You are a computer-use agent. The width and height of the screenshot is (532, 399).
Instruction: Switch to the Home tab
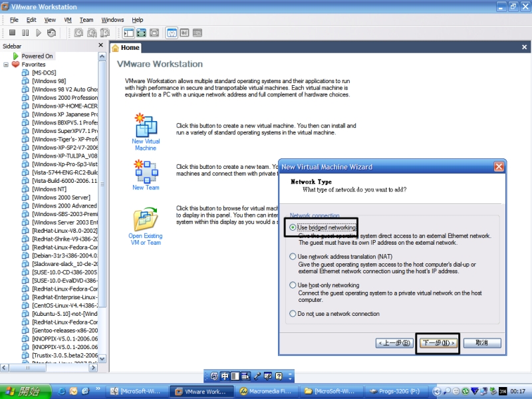[126, 47]
